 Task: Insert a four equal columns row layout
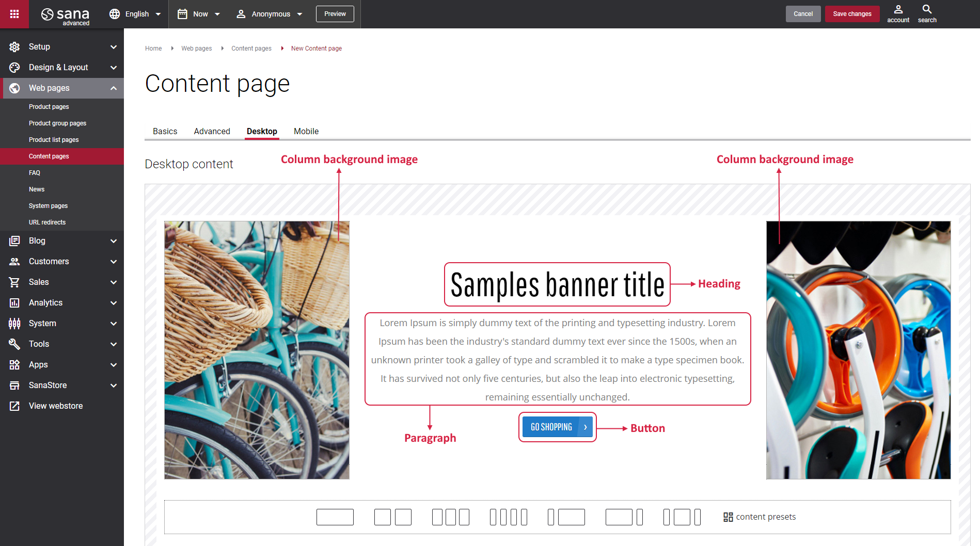click(x=508, y=517)
